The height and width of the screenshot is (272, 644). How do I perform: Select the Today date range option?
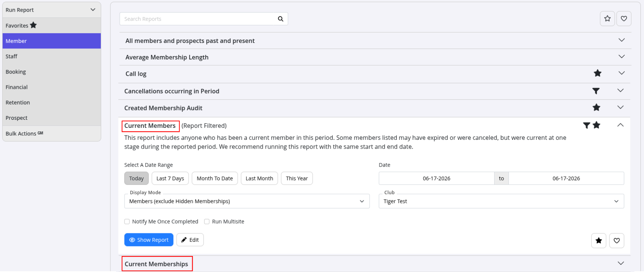(x=137, y=178)
